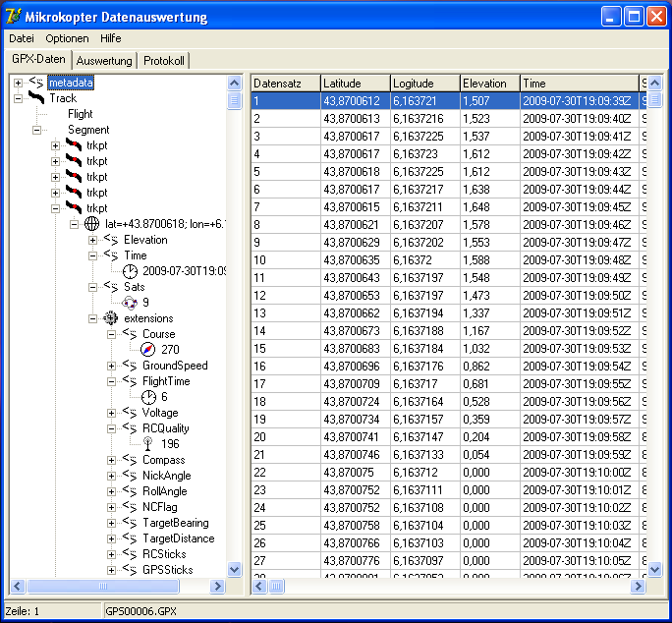Expand the metadata tree node
The image size is (672, 623).
[19, 84]
